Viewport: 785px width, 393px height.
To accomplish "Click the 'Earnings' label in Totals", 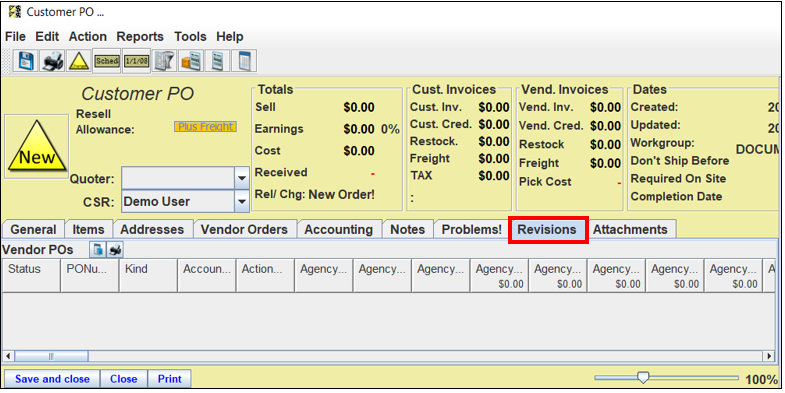I will 279,129.
